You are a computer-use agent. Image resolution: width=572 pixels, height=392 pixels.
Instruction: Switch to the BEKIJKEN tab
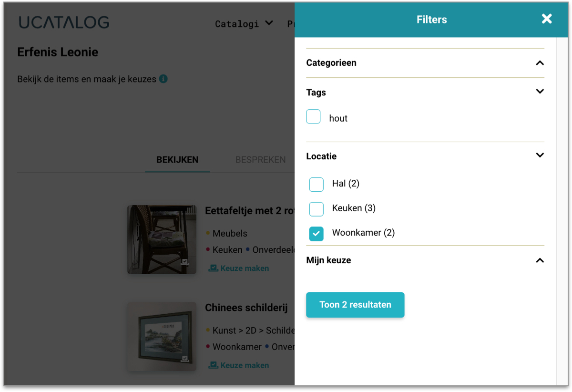click(x=177, y=160)
